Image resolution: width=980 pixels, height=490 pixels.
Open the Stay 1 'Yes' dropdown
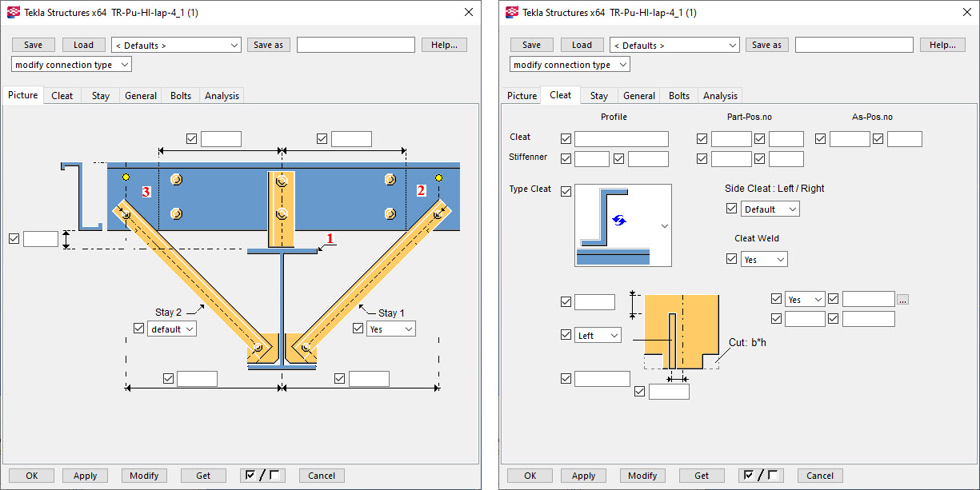(x=391, y=329)
